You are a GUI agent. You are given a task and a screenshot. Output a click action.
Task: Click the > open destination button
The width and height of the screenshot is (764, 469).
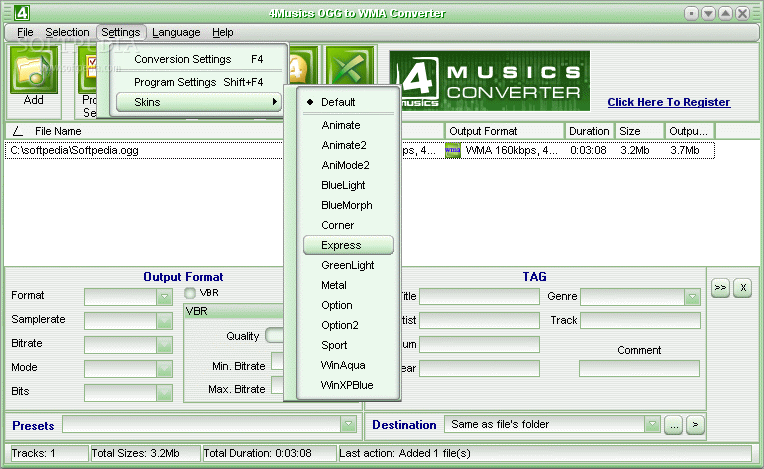click(695, 425)
